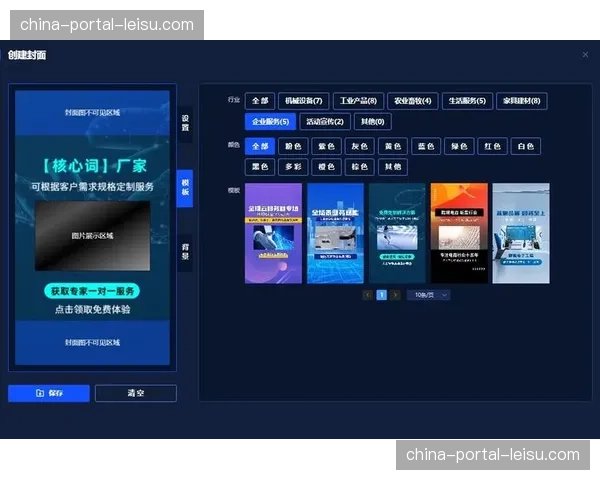Filter templates by 黑色 color
Screen dimensions: 600x480
pyautogui.click(x=260, y=167)
